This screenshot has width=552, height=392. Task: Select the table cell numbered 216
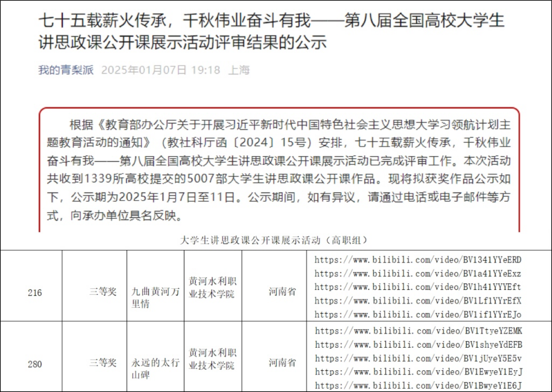click(x=35, y=293)
